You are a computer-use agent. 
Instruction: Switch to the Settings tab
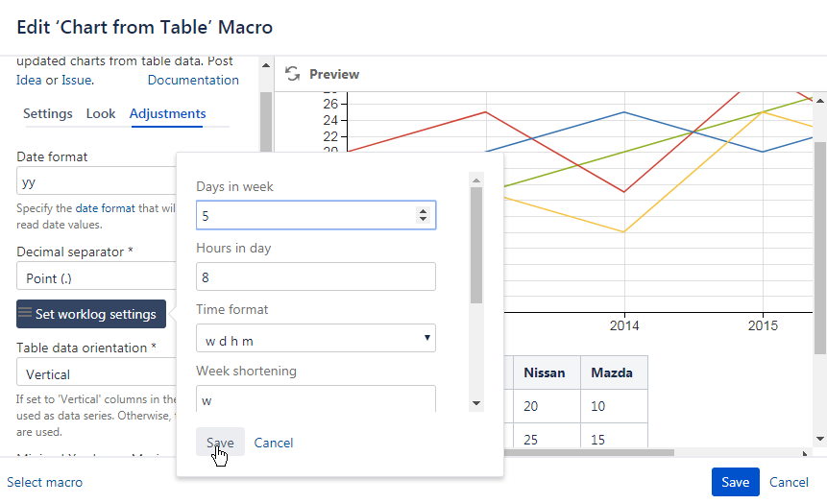(48, 113)
